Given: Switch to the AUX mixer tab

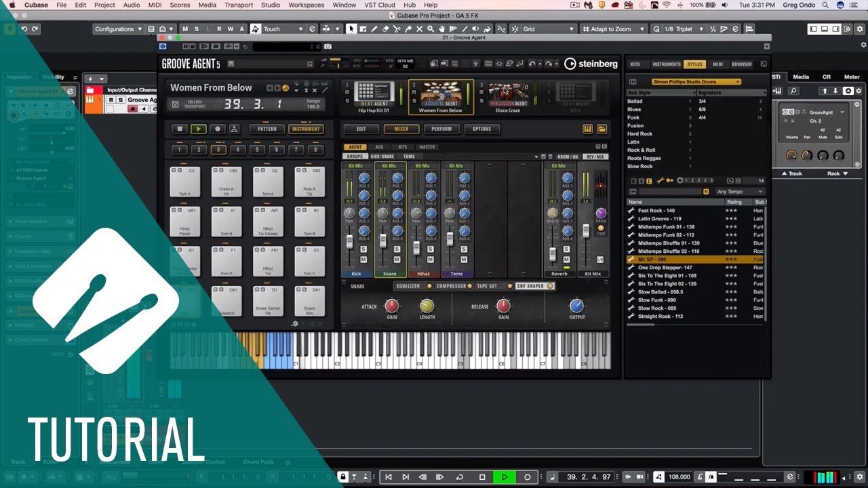Looking at the screenshot, I should [x=379, y=147].
